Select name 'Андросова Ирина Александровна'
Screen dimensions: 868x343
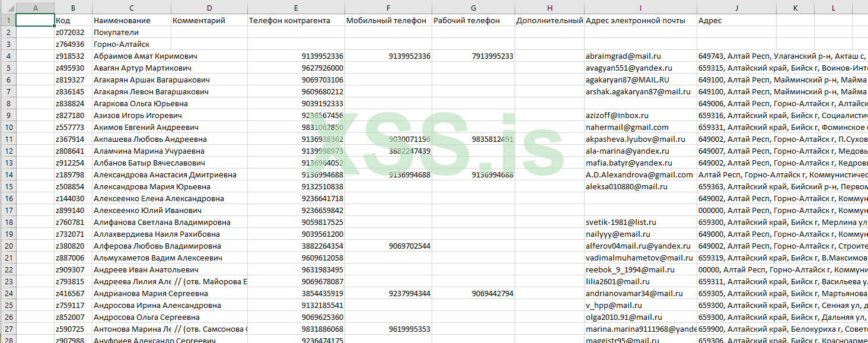pos(157,305)
